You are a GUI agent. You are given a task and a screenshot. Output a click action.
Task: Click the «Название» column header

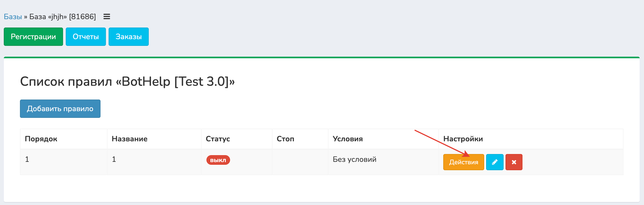tap(130, 139)
